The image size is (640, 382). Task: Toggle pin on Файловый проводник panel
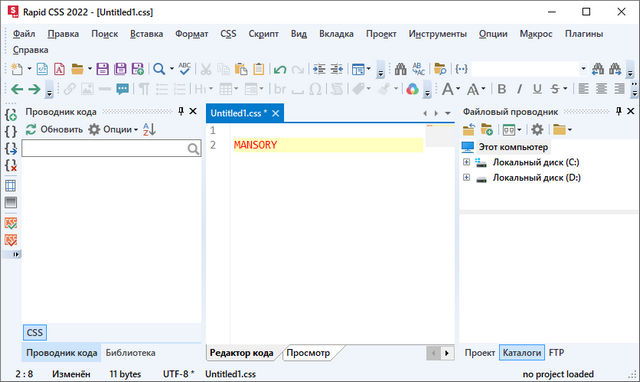[x=619, y=111]
